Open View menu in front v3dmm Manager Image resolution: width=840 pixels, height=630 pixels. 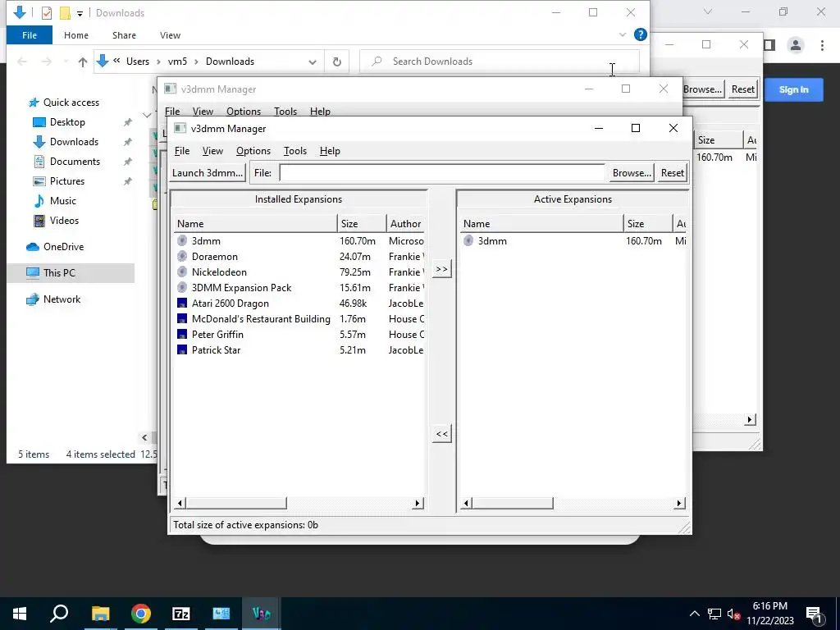coord(212,151)
